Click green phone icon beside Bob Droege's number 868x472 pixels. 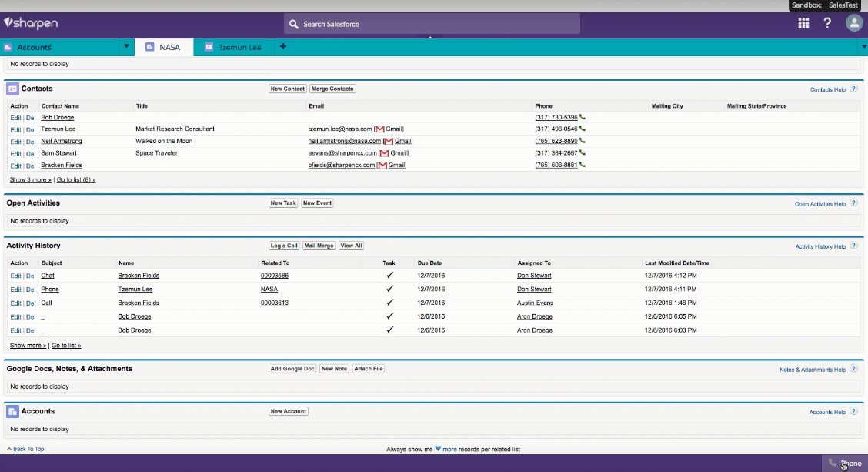pos(583,118)
